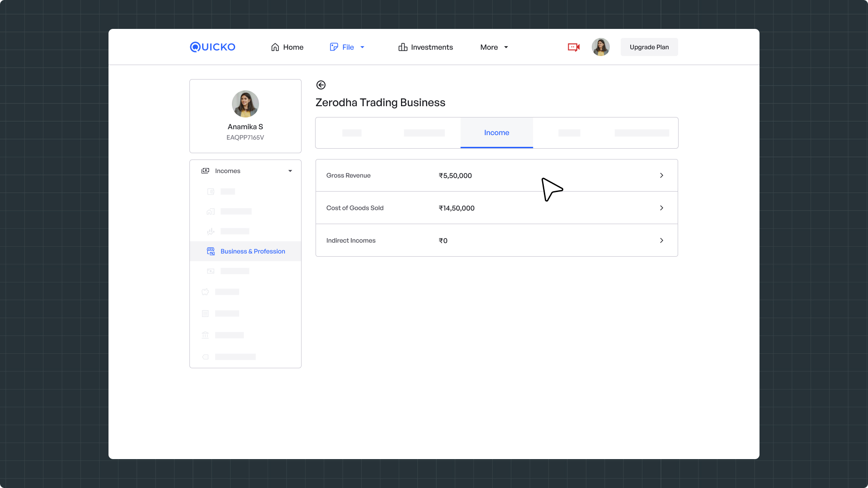The width and height of the screenshot is (868, 488).
Task: Click the Incomes cash icon
Action: (205, 171)
